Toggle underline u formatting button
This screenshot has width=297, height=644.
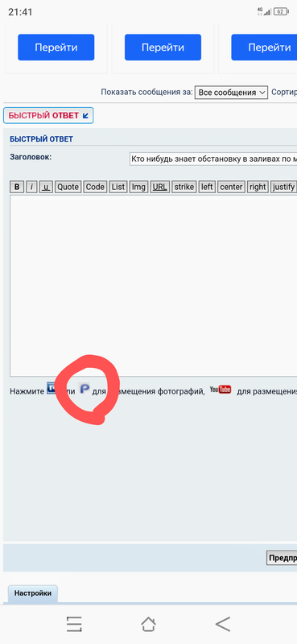46,187
